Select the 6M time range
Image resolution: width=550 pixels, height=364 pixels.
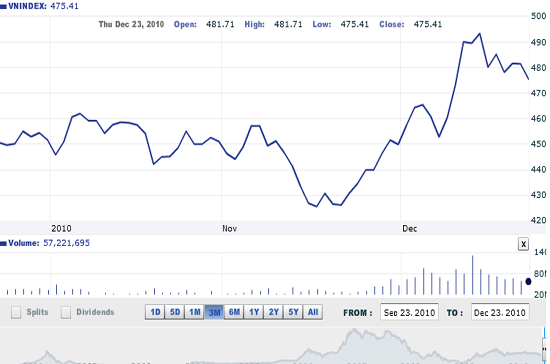pos(234,312)
